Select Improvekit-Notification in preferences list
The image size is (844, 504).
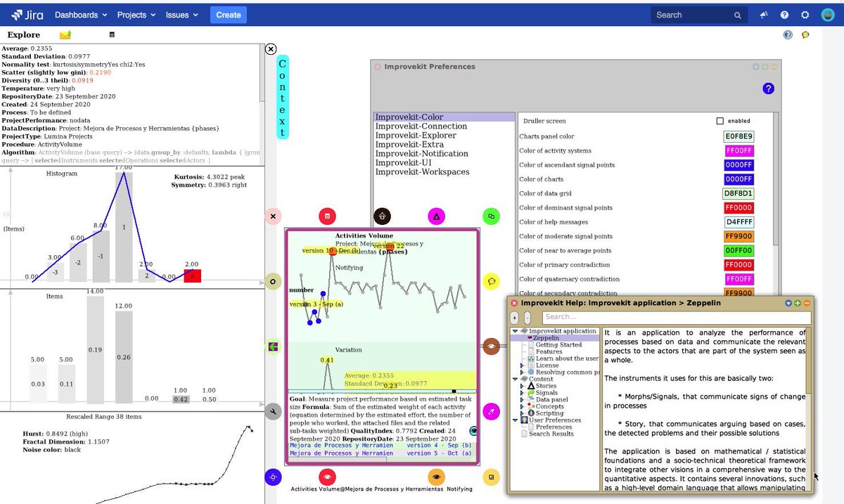445,154
